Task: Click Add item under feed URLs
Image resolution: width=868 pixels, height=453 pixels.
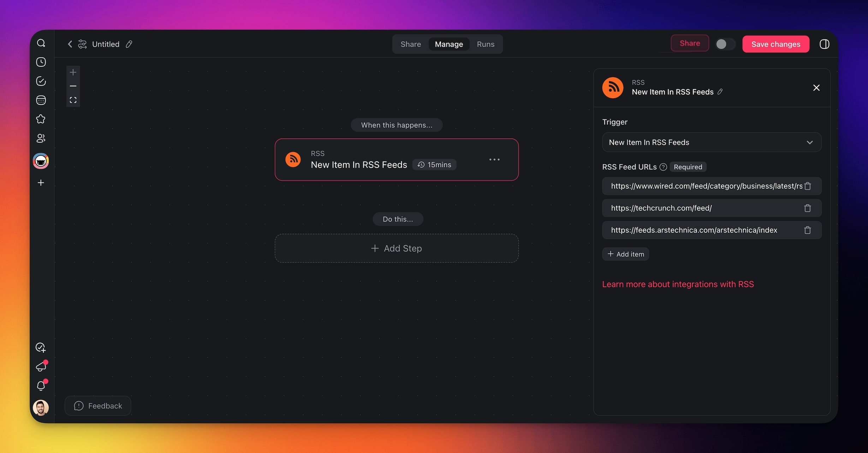Action: click(625, 254)
